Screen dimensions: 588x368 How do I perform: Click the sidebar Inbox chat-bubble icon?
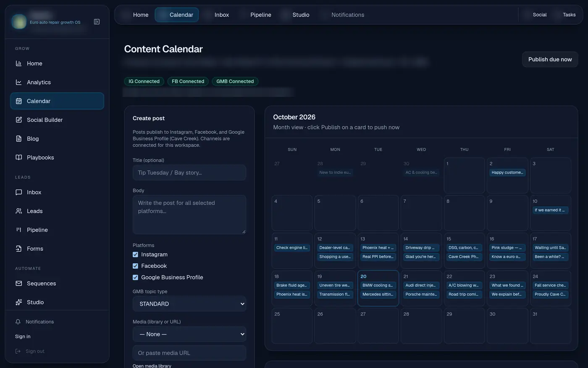tap(18, 192)
